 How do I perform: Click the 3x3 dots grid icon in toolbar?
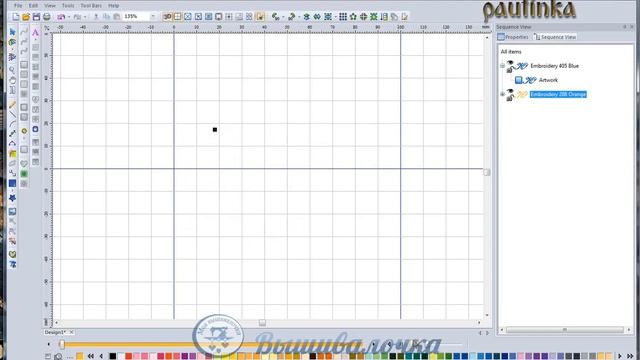[x=343, y=17]
